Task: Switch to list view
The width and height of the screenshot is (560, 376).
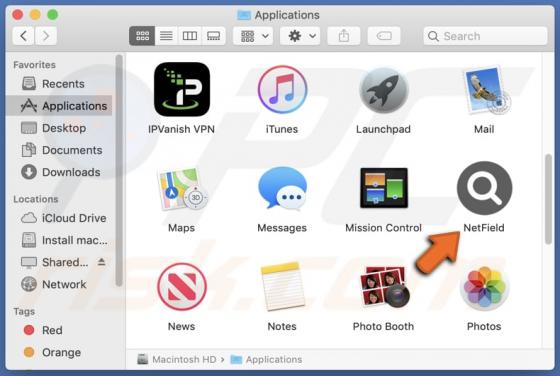Action: (x=166, y=36)
